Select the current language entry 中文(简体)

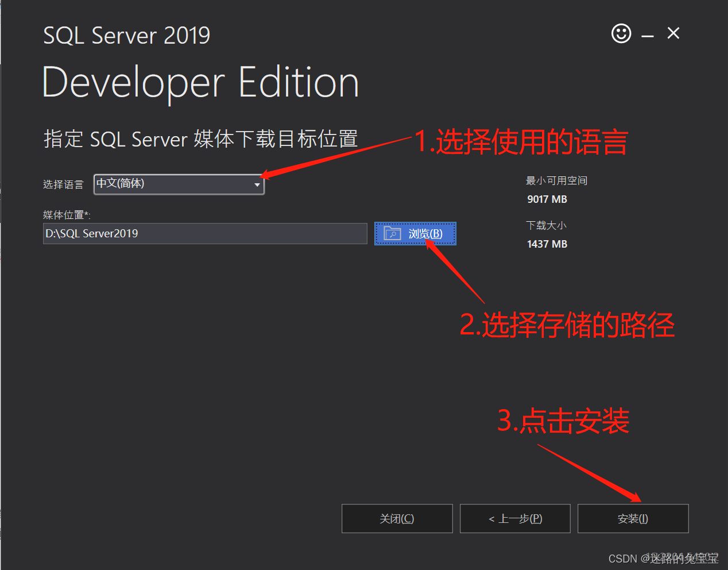click(126, 184)
